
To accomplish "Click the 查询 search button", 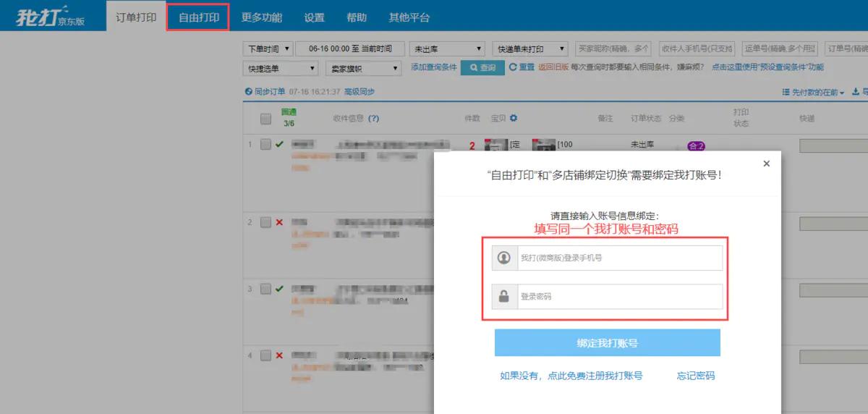I will [482, 67].
